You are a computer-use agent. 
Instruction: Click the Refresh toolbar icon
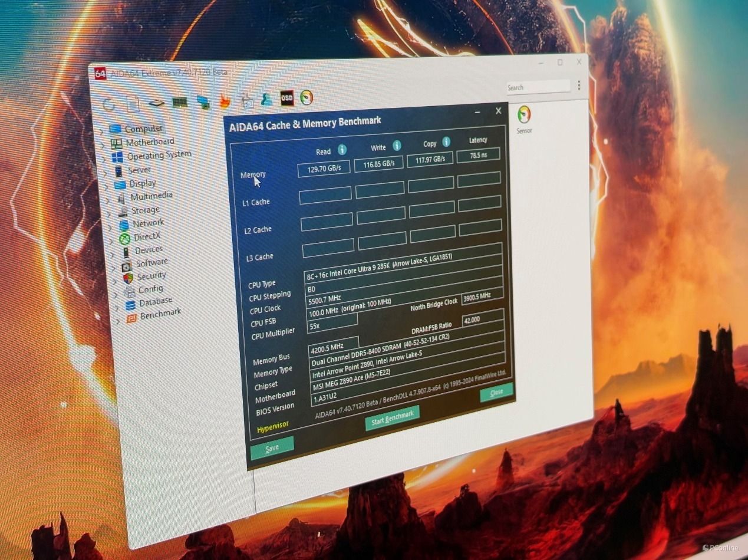pyautogui.click(x=109, y=106)
